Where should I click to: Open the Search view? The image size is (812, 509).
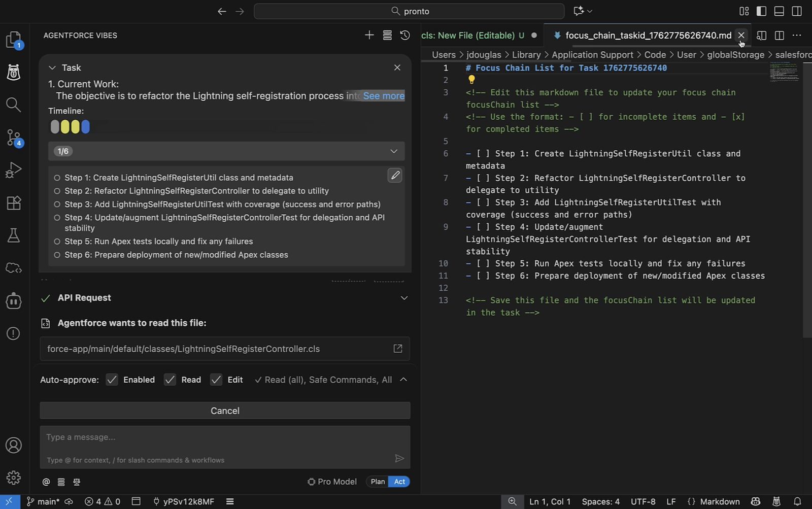[13, 105]
